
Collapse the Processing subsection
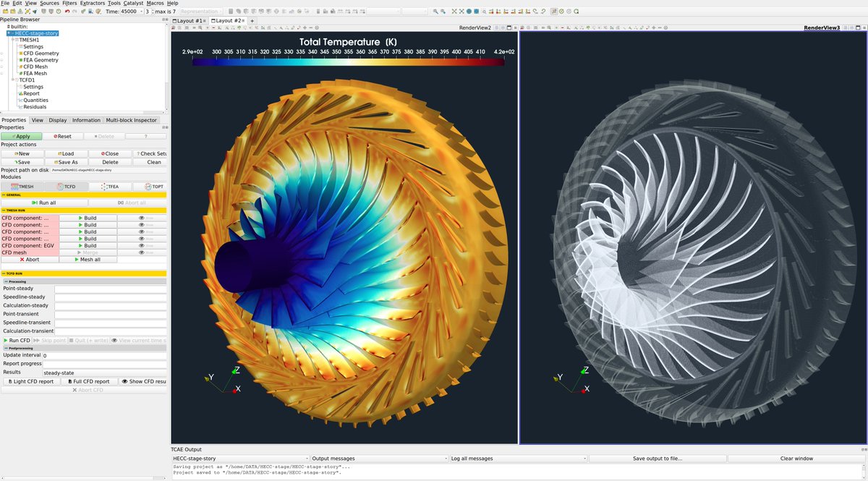point(83,281)
